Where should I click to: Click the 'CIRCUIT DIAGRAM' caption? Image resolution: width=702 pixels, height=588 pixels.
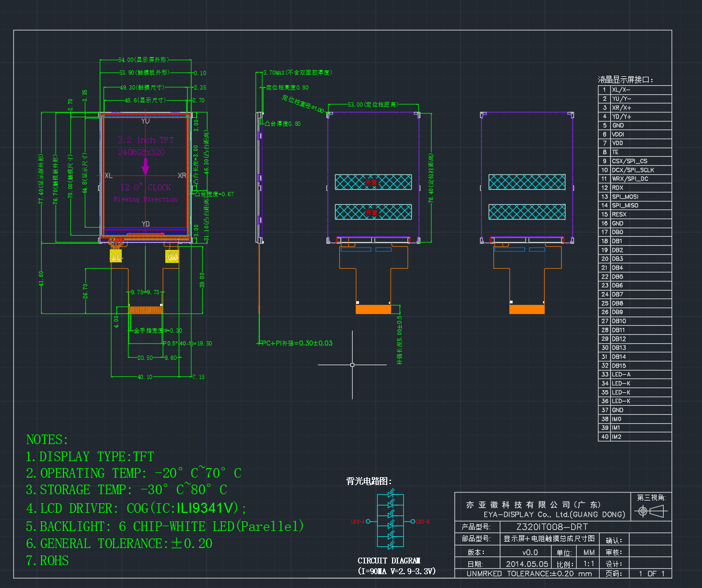coord(389,561)
